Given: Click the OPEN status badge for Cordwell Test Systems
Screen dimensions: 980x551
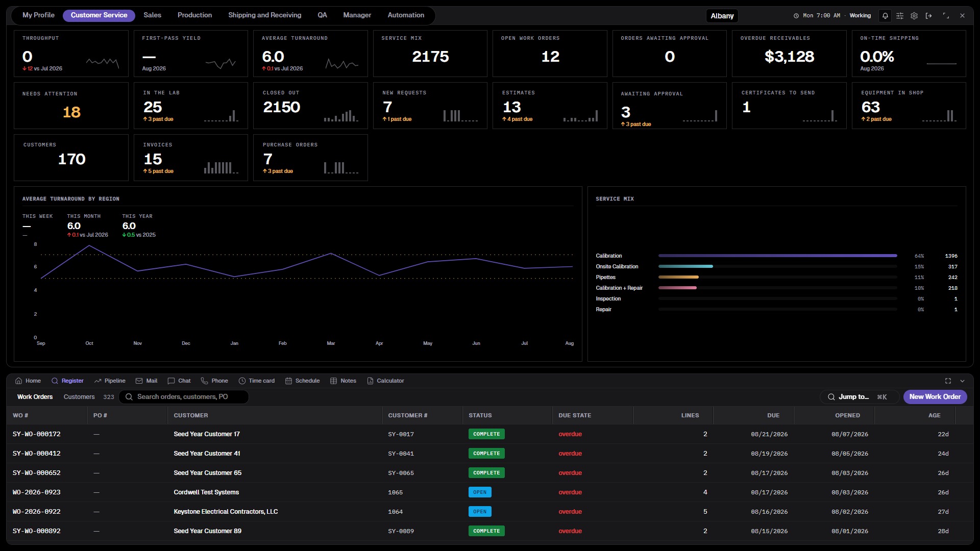Looking at the screenshot, I should click(480, 492).
